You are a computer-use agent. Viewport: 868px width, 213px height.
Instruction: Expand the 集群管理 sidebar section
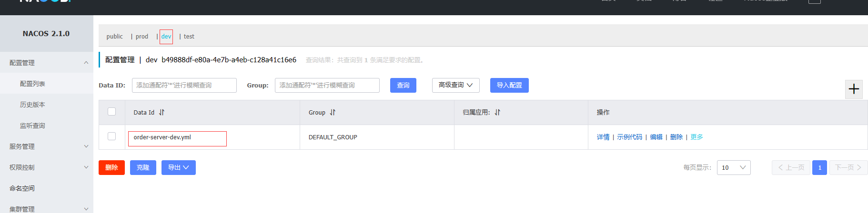pyautogui.click(x=86, y=209)
